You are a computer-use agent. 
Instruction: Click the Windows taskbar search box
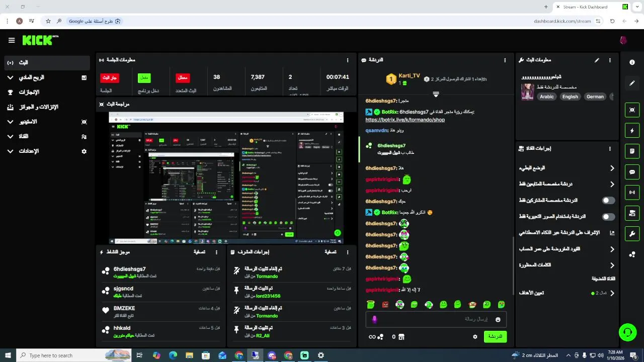tap(73, 355)
